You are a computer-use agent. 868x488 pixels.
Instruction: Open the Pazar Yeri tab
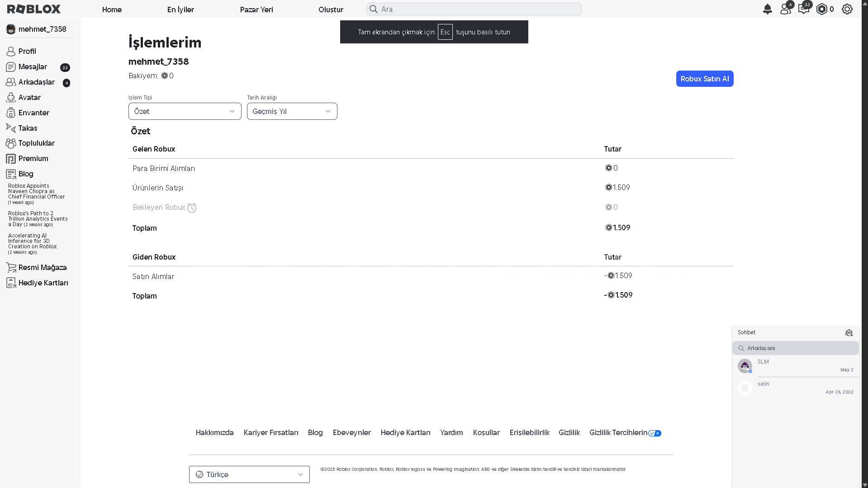[256, 9]
